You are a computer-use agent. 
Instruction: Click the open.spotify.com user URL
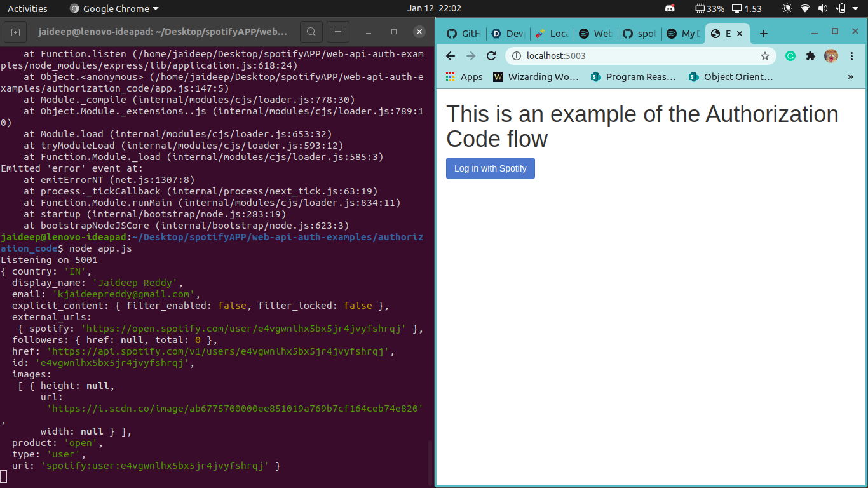click(x=243, y=329)
